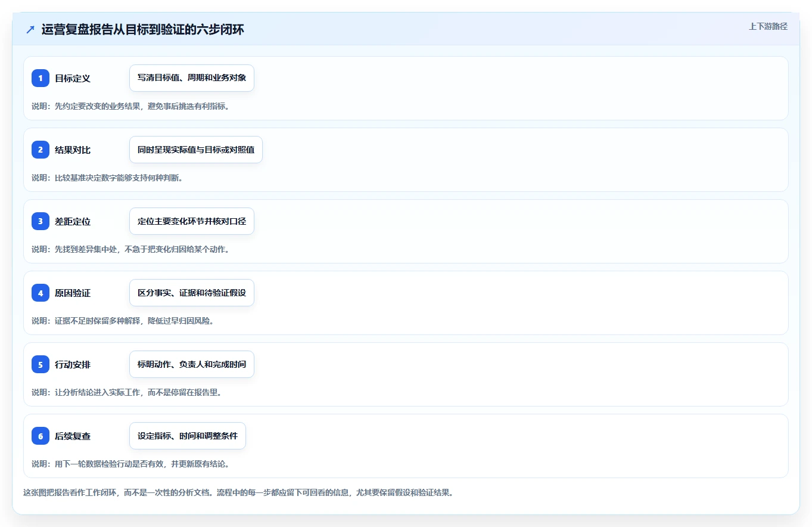The image size is (812, 527).
Task: Click the note 先找到差异集中处
Action: point(130,249)
